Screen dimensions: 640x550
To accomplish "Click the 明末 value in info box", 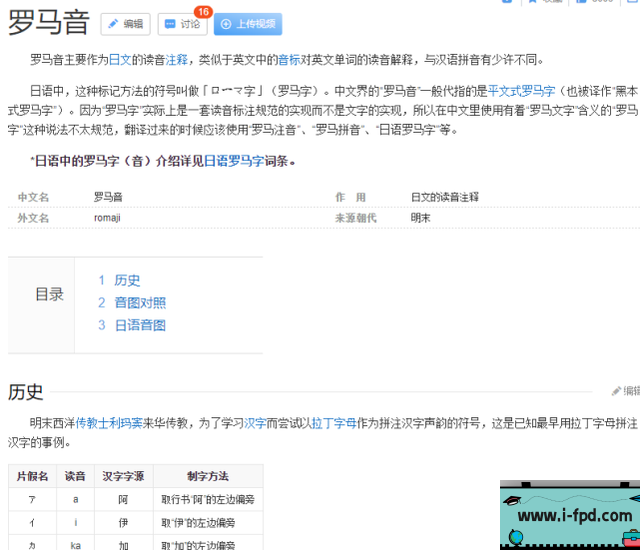I will point(420,218).
